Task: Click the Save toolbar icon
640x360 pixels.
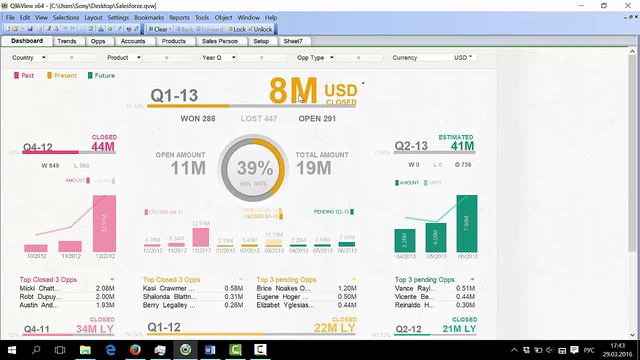Action: point(30,29)
